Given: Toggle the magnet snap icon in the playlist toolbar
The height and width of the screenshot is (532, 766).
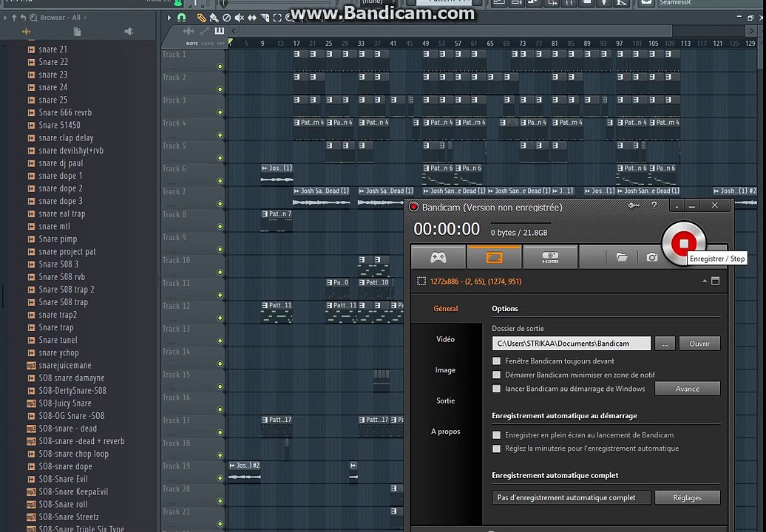Looking at the screenshot, I should click(181, 18).
